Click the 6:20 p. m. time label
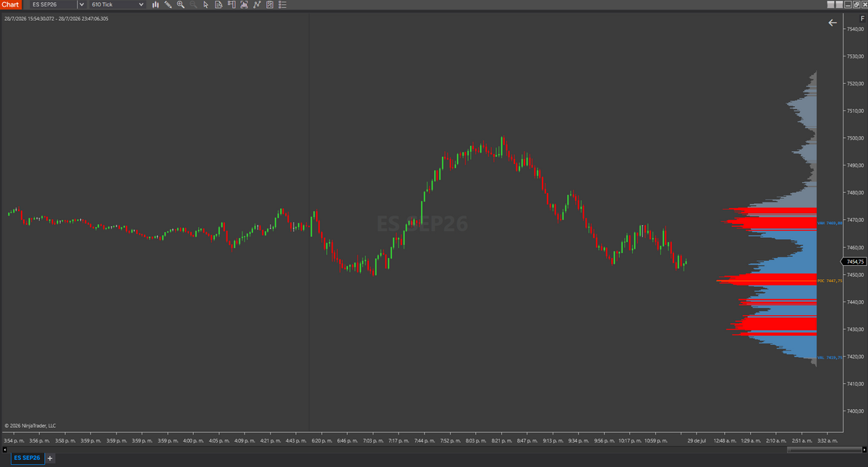The height and width of the screenshot is (467, 868). pos(323,440)
